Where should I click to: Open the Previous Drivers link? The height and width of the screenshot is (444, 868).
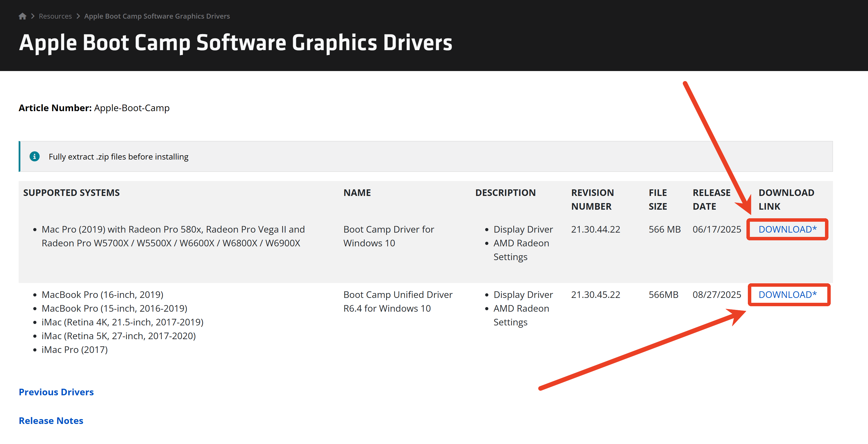(56, 392)
